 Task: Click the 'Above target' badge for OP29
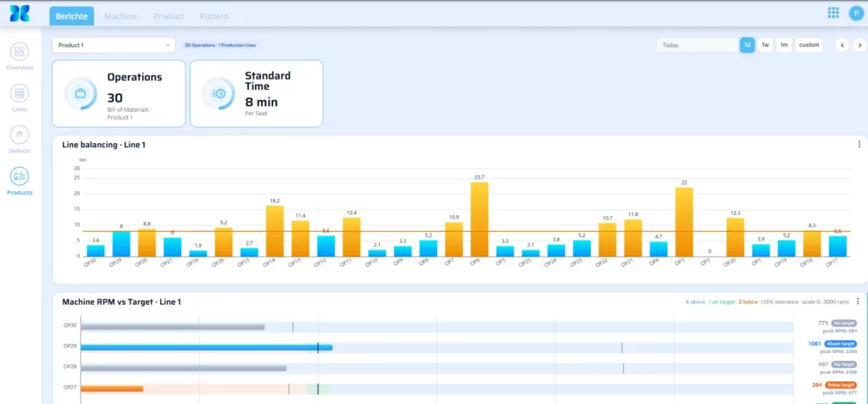[x=840, y=344]
